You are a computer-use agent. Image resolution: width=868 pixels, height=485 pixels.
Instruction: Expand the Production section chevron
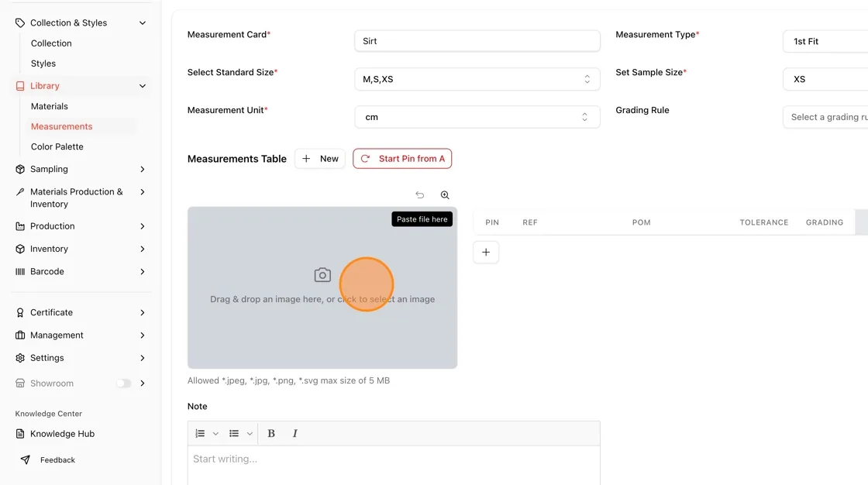point(143,226)
